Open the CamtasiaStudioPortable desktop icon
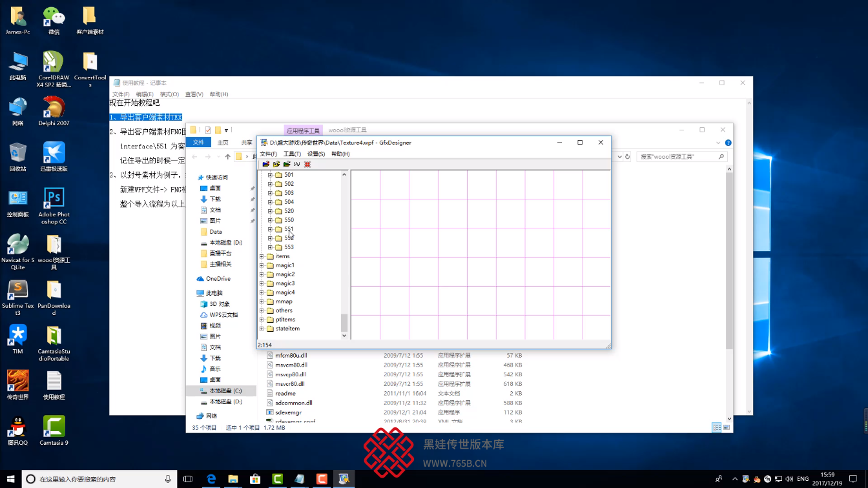868x488 pixels. 54,343
